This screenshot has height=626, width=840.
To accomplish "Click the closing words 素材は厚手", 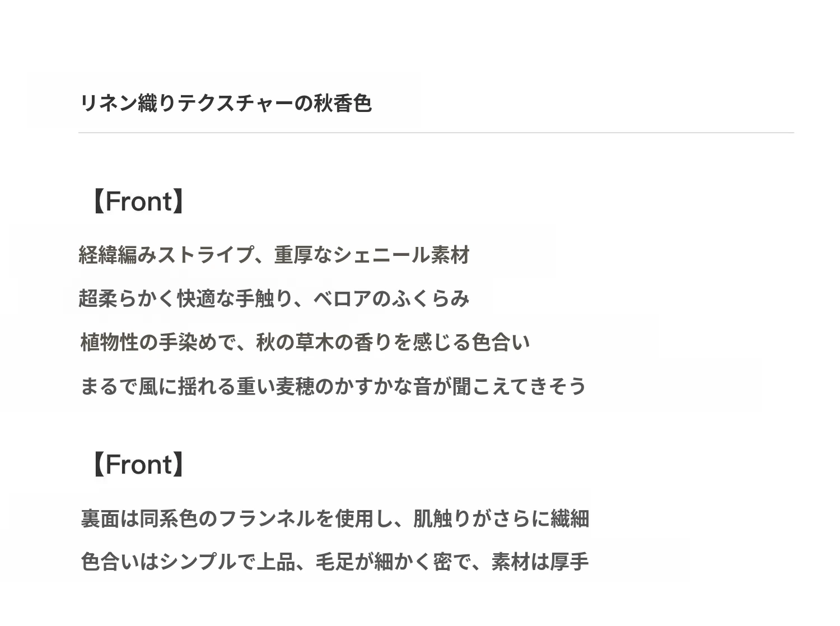I will (x=540, y=562).
